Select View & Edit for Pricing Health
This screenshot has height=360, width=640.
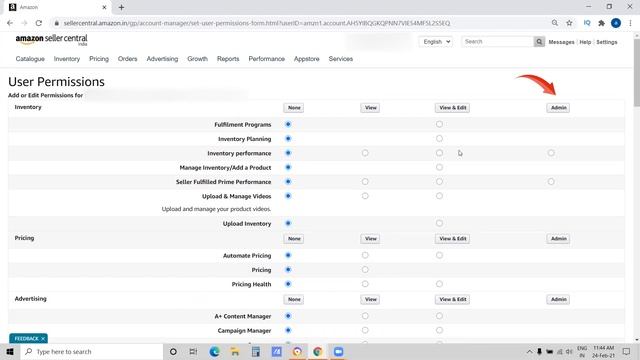coord(439,284)
